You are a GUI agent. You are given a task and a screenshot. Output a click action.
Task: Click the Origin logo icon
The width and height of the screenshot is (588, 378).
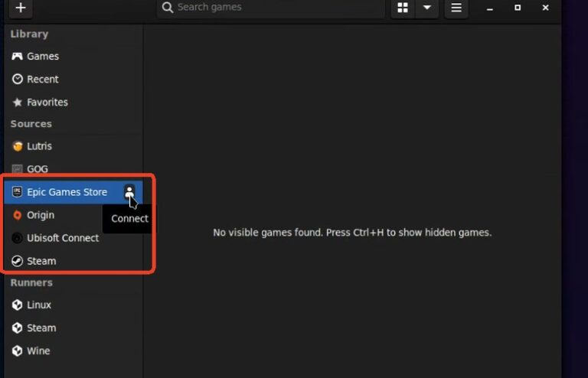tap(18, 215)
